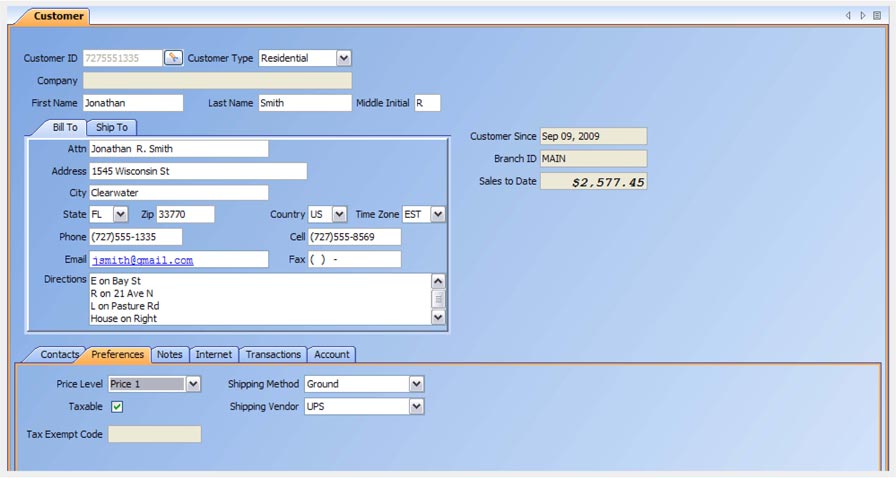
Task: Click the Sales to Date value
Action: point(594,181)
